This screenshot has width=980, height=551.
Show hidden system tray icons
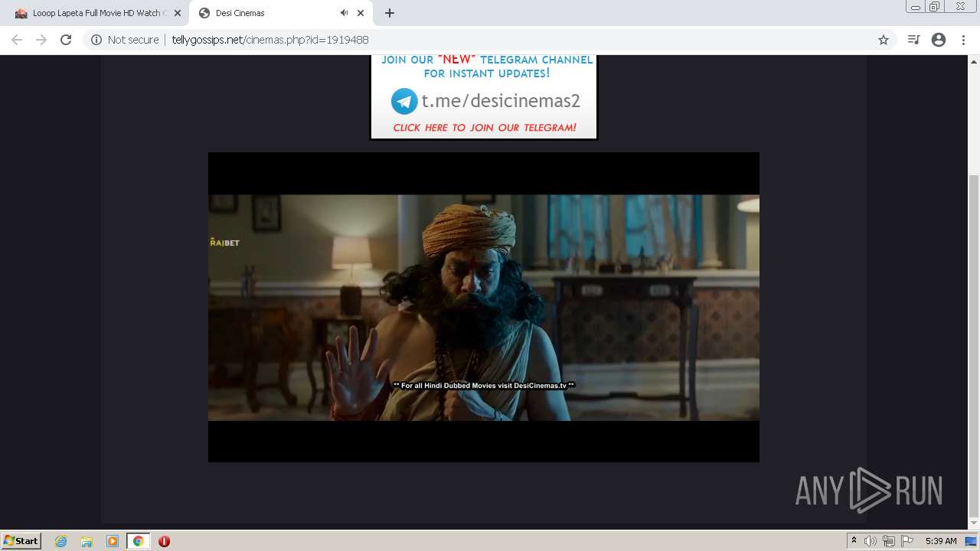point(854,541)
